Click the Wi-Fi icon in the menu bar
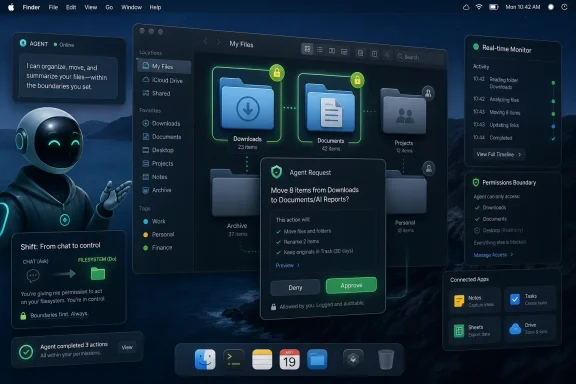 click(479, 7)
